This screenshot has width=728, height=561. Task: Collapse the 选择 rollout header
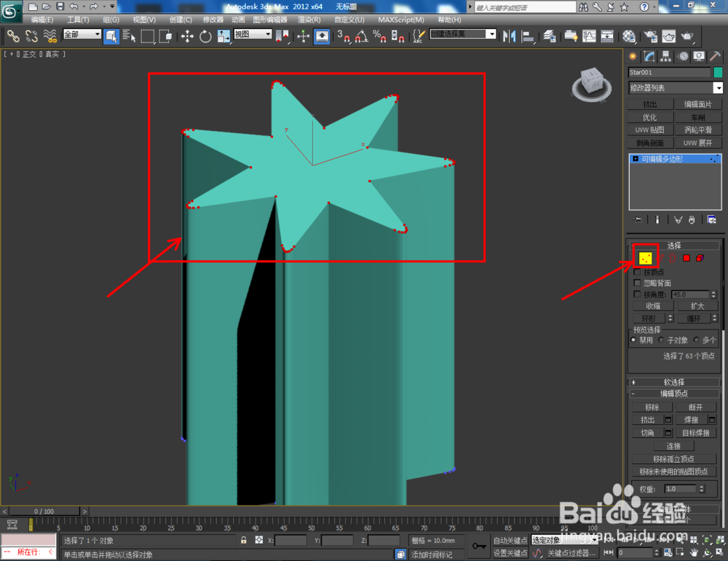[674, 245]
